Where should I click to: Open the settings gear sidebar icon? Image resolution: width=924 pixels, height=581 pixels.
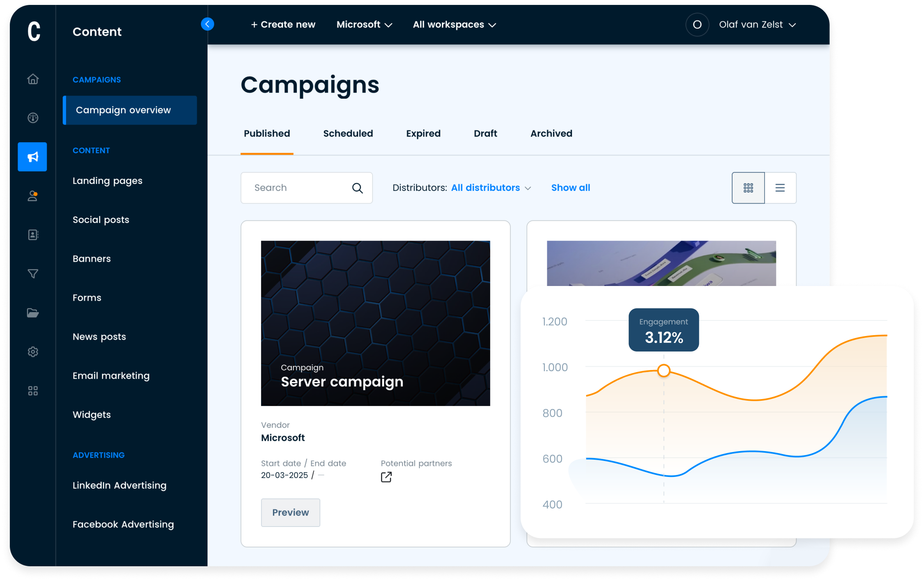point(33,352)
